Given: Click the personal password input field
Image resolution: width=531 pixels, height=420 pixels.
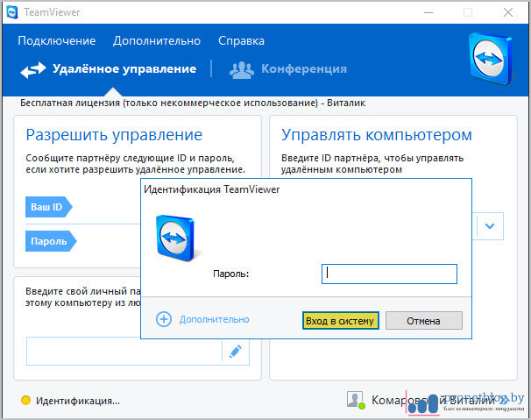Looking at the screenshot, I should pyautogui.click(x=124, y=352).
